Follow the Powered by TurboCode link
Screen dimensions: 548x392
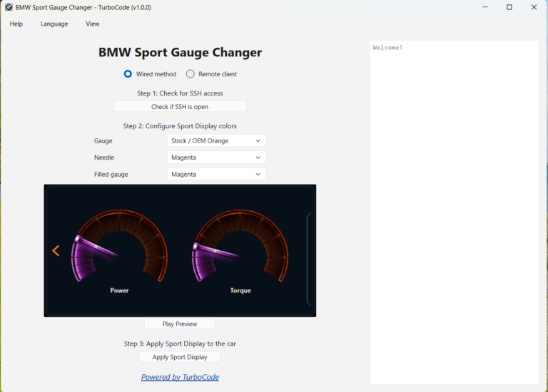pos(180,377)
